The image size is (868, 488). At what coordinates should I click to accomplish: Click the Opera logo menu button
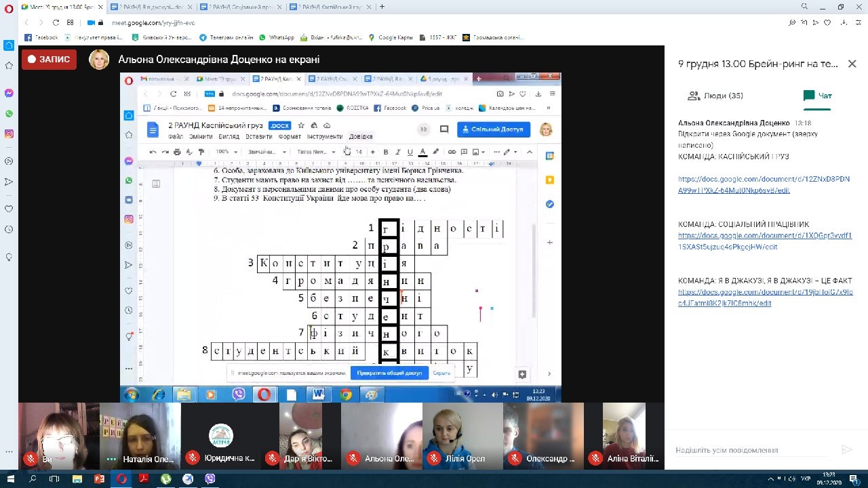(9, 7)
